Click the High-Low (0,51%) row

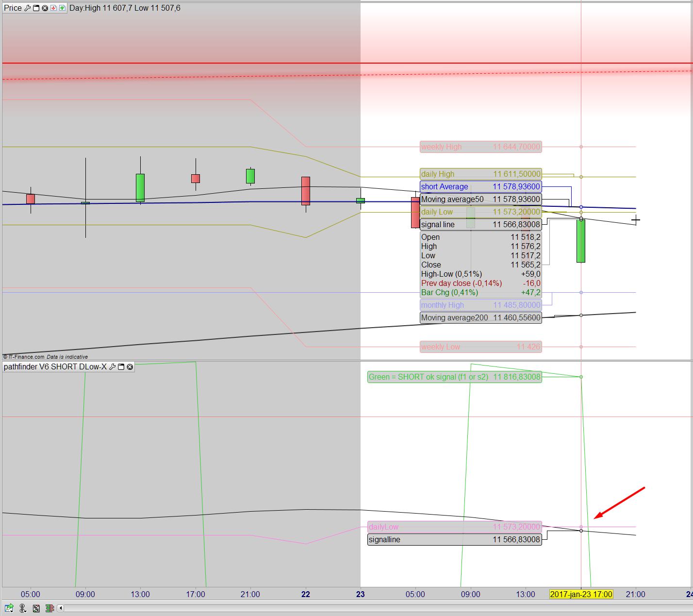pos(480,274)
